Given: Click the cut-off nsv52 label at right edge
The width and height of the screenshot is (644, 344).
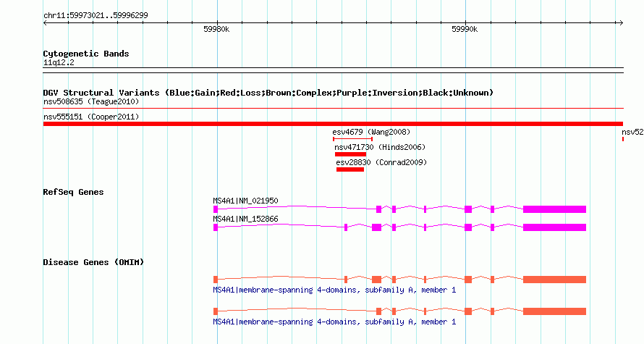Looking at the screenshot, I should pyautogui.click(x=632, y=132).
